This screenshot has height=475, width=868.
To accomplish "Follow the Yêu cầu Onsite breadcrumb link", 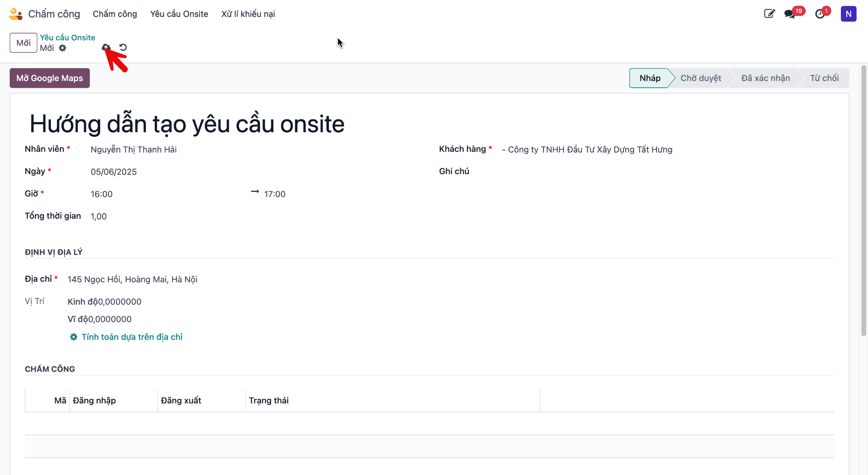I will coord(67,38).
